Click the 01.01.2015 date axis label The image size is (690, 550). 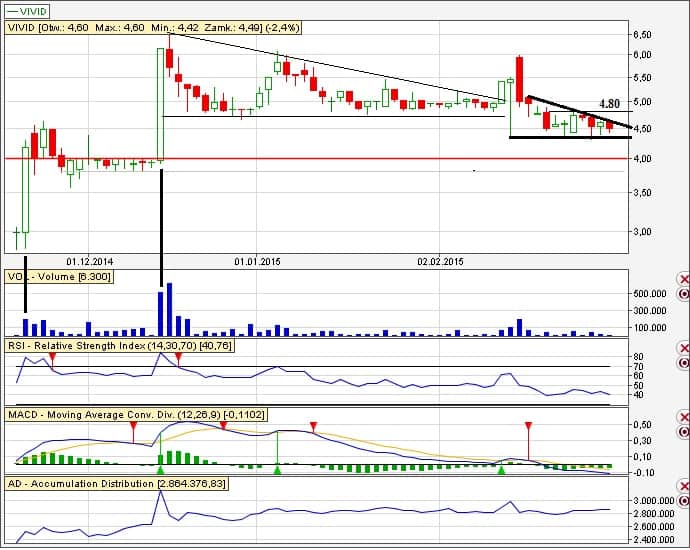pyautogui.click(x=258, y=260)
